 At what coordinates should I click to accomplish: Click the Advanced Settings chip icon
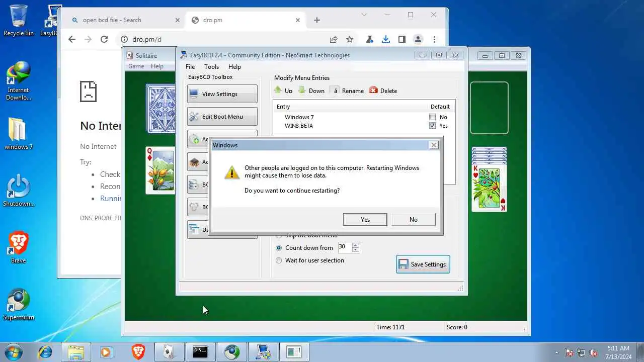point(194,162)
